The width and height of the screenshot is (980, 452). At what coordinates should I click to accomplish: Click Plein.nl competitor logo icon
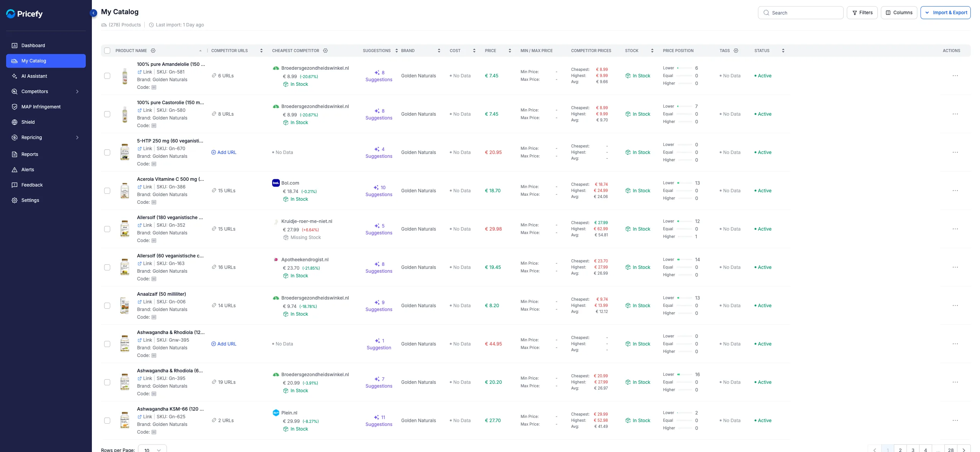[276, 413]
